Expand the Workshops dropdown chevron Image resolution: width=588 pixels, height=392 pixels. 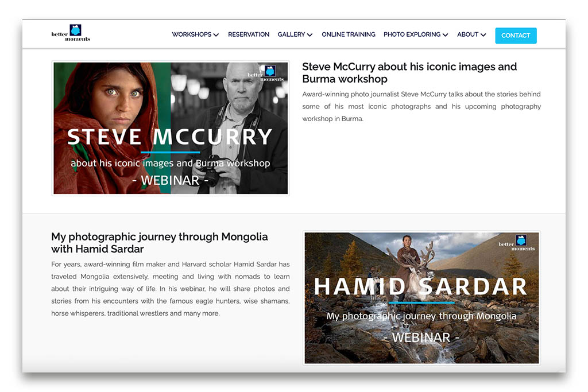(216, 35)
